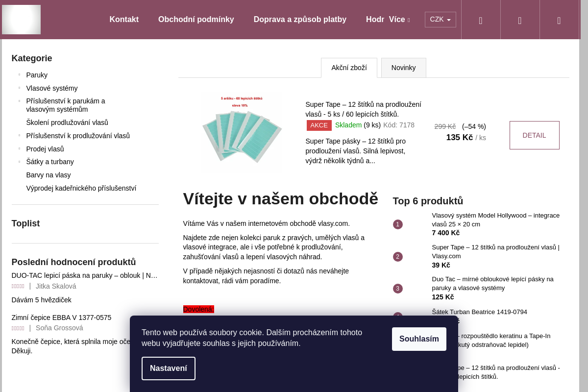This screenshot has width=588, height=392.
Task: Open DUO-TAC lepicí páska review link
Action: pos(85,275)
